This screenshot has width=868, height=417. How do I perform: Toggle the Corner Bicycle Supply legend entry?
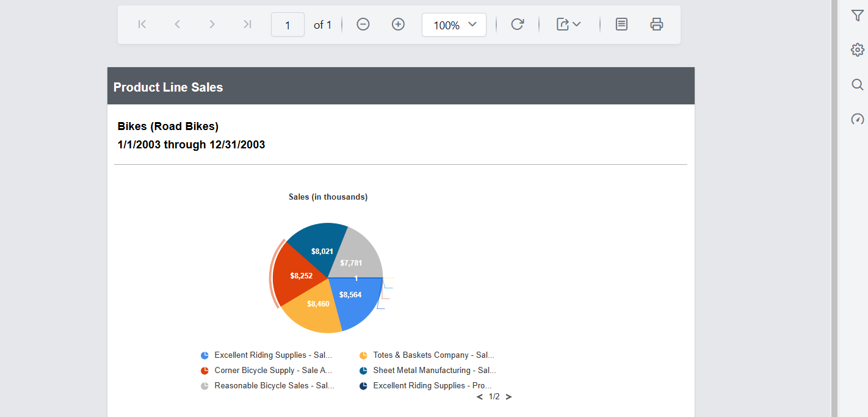tap(273, 370)
